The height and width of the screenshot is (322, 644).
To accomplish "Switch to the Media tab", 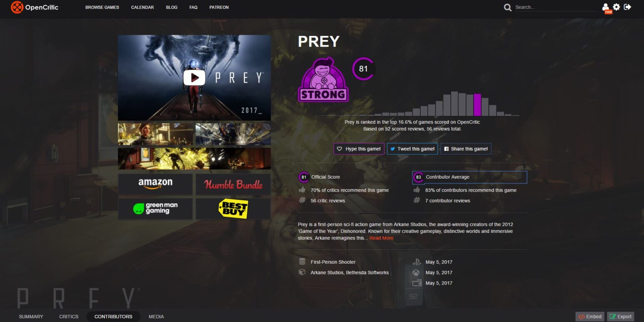I will [x=156, y=317].
